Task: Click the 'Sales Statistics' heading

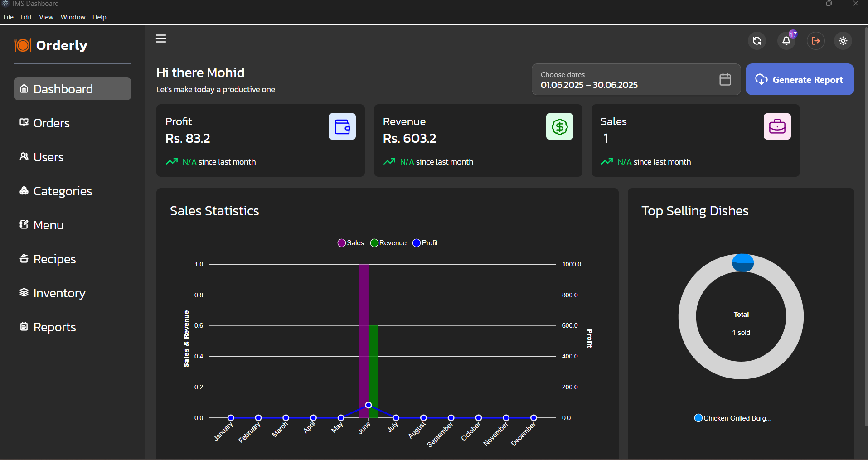Action: pos(214,211)
